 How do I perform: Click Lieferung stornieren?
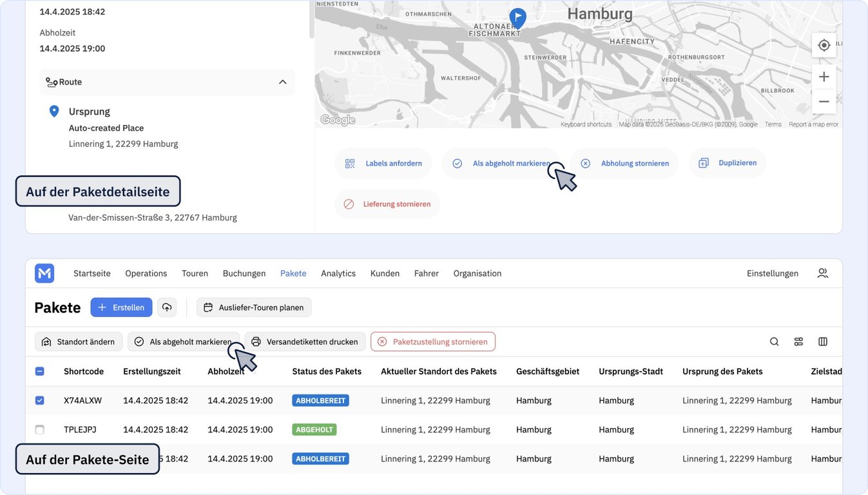tap(387, 204)
